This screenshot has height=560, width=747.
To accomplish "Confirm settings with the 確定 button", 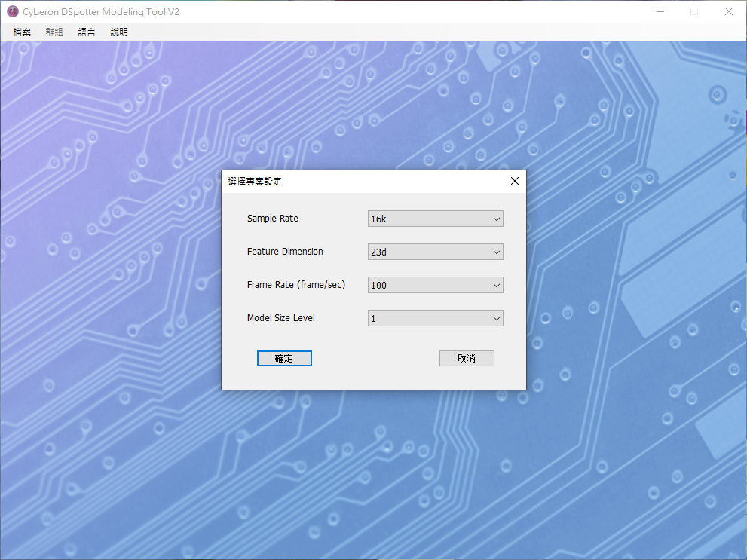I will click(x=284, y=359).
